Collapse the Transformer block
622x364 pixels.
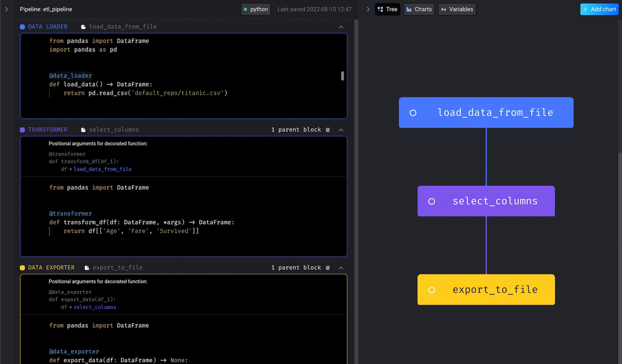pyautogui.click(x=341, y=130)
